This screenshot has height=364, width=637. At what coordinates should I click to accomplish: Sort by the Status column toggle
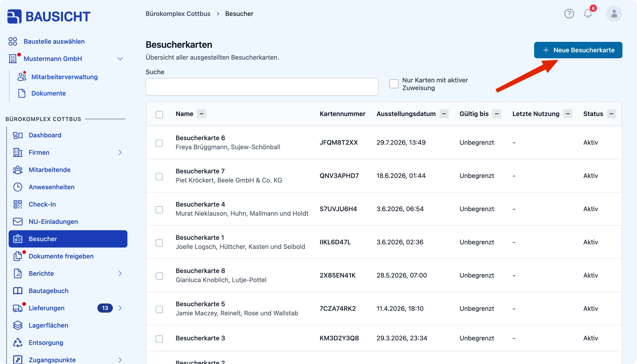click(612, 114)
